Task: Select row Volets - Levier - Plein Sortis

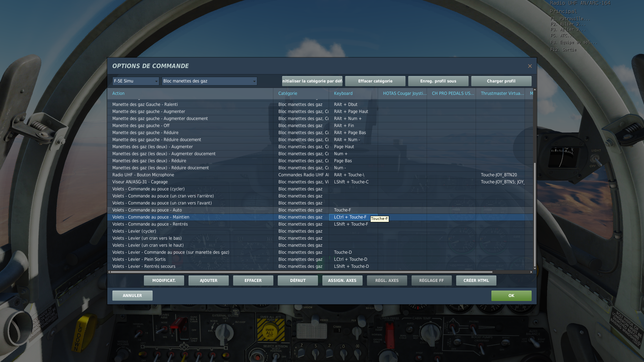Action: point(320,259)
